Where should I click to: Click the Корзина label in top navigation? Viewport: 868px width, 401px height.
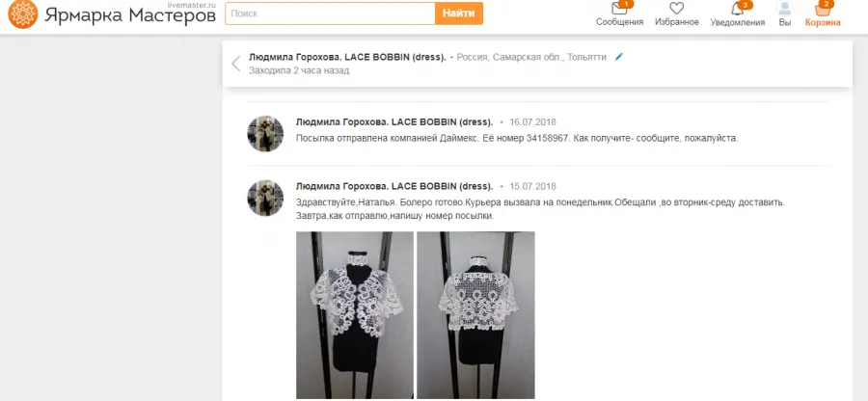coord(823,23)
